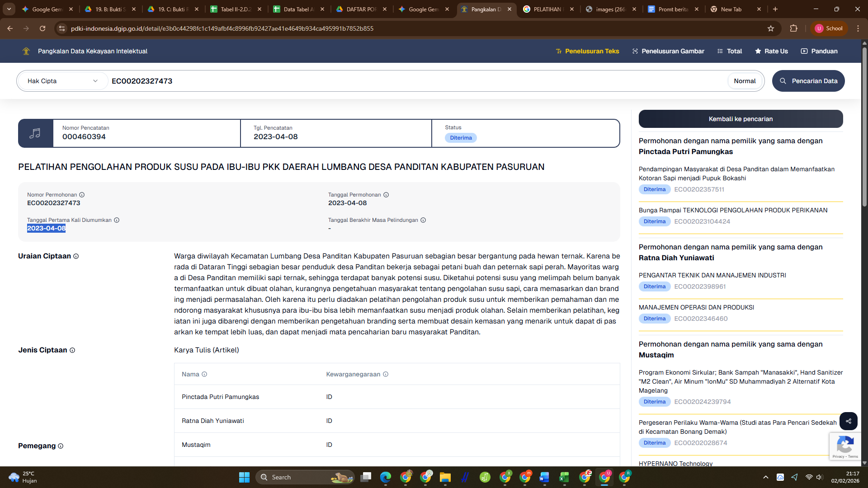The height and width of the screenshot is (488, 868).
Task: Open the Panduan menu item
Action: point(819,51)
